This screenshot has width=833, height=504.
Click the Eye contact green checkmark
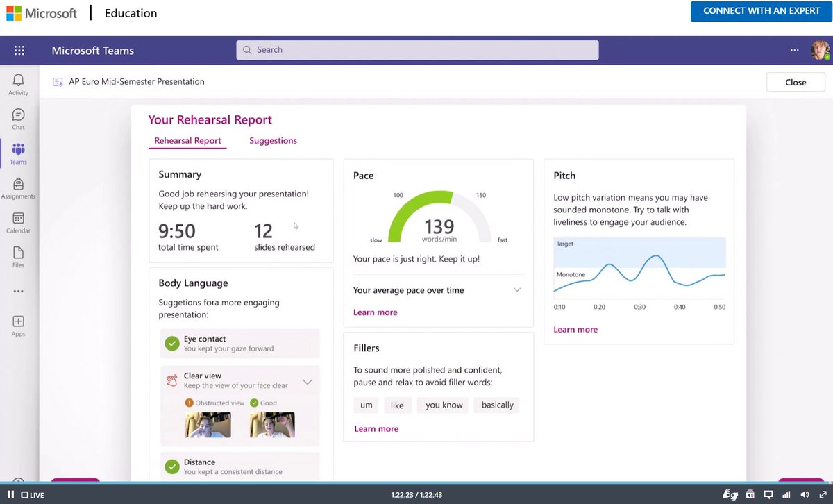[172, 344]
